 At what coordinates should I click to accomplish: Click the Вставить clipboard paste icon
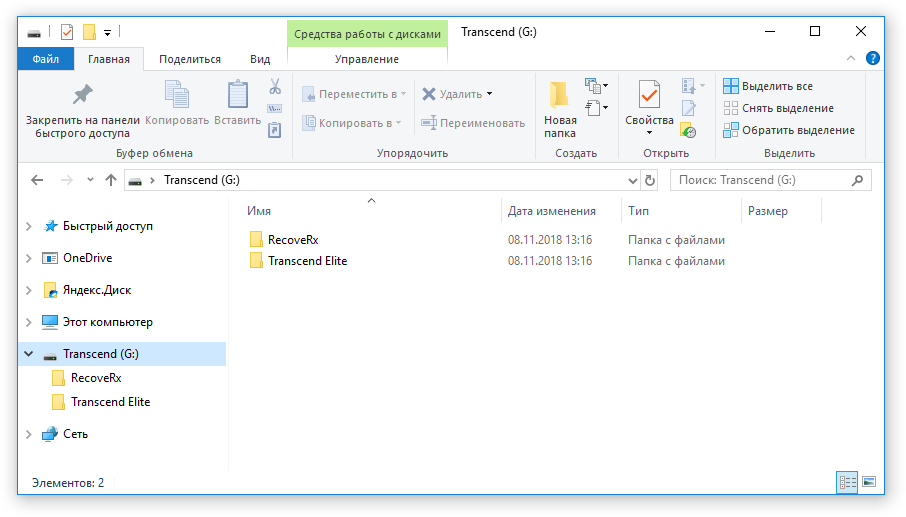[237, 95]
